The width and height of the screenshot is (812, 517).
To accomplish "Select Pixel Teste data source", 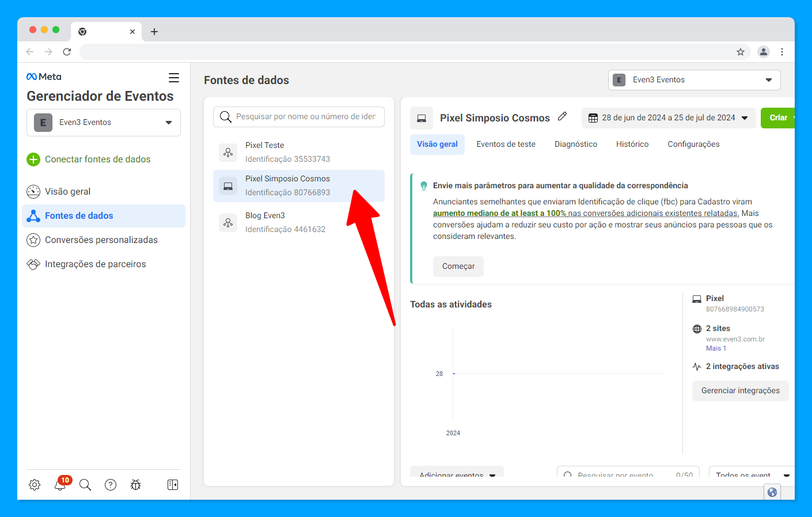I will tap(299, 153).
